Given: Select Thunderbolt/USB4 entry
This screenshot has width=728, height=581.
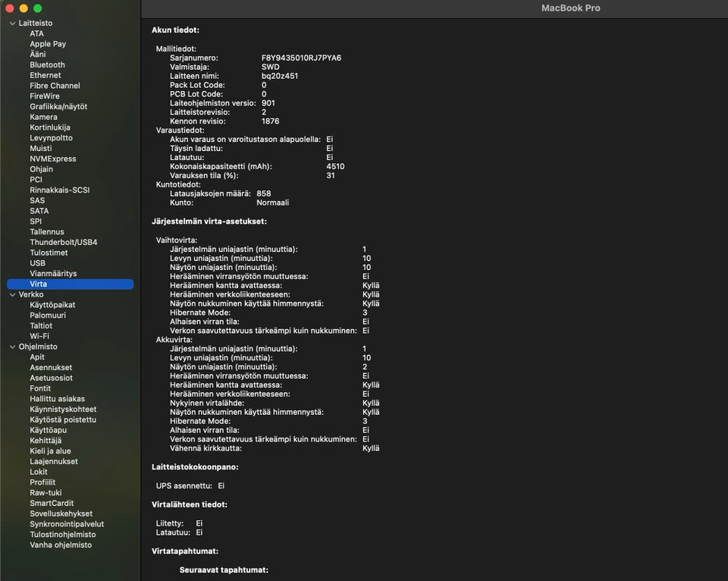Looking at the screenshot, I should [x=64, y=243].
